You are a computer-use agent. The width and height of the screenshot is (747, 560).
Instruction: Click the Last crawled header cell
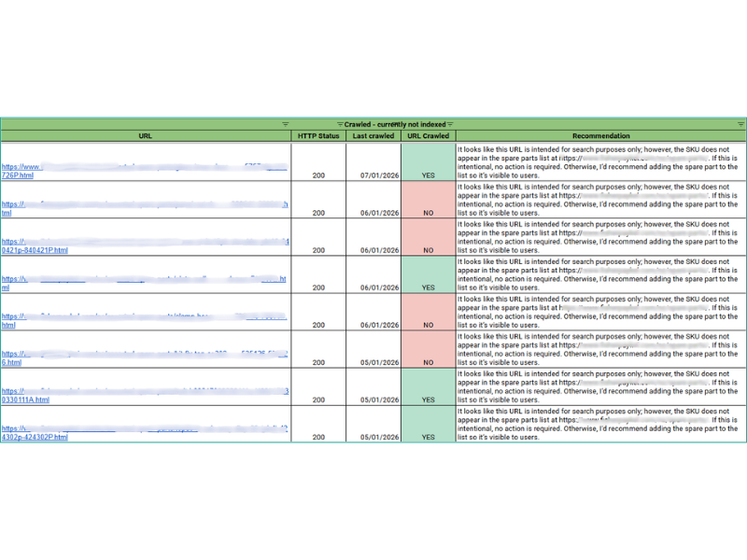[x=373, y=136]
